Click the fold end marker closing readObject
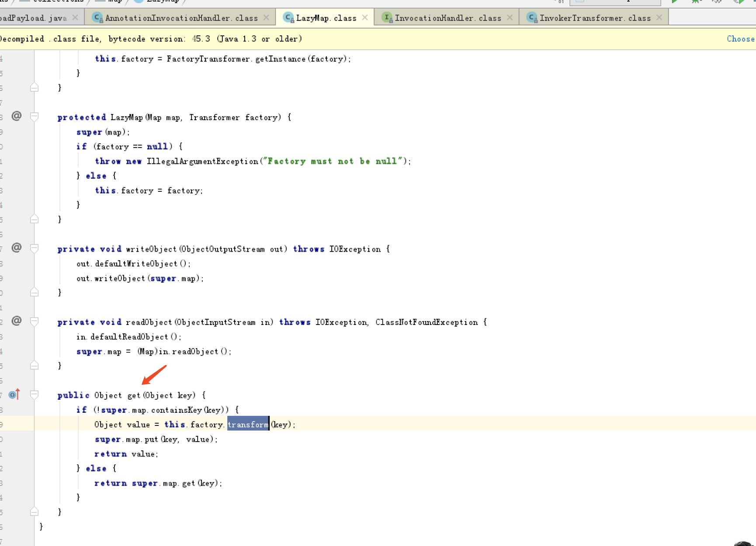The height and width of the screenshot is (546, 756). (34, 365)
